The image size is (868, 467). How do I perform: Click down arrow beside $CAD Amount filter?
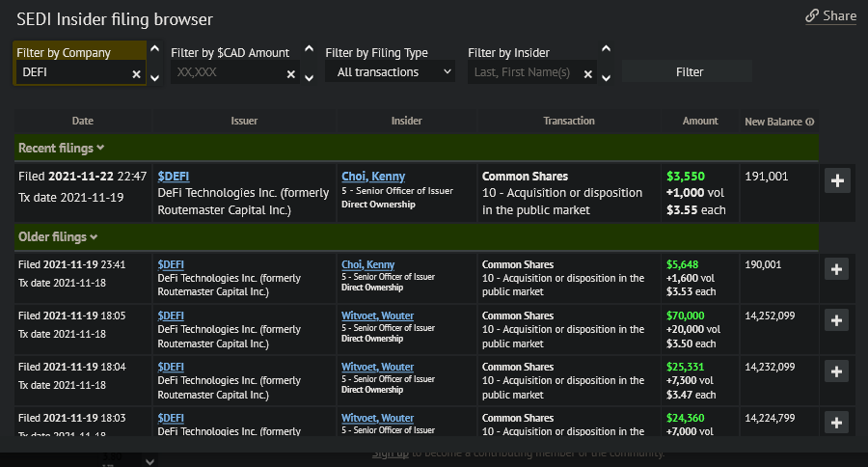[x=309, y=77]
